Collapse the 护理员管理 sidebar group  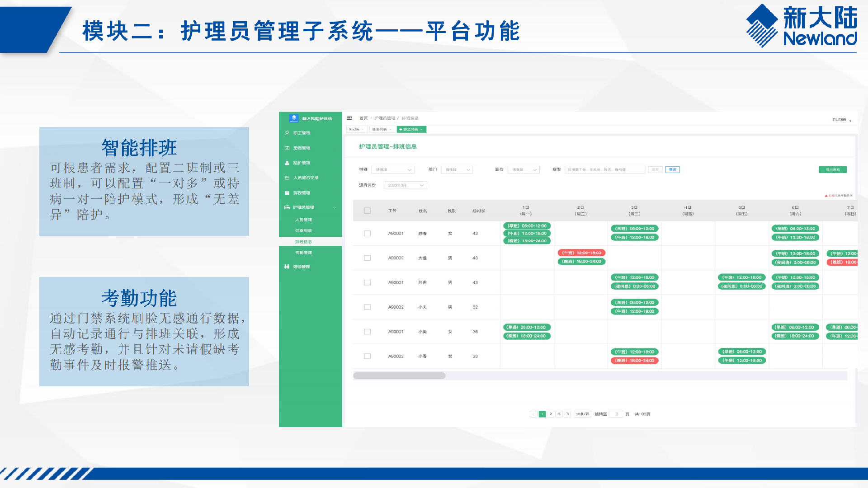click(335, 207)
